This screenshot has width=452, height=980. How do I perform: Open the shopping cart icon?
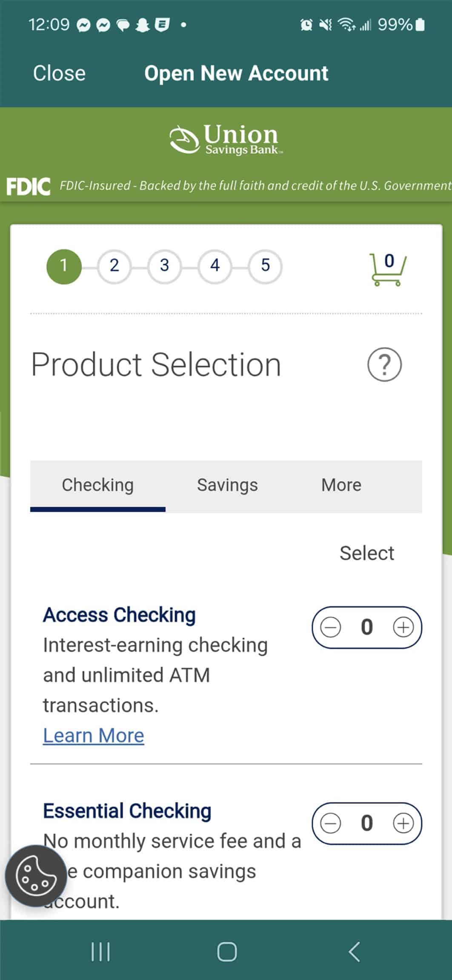tap(388, 269)
